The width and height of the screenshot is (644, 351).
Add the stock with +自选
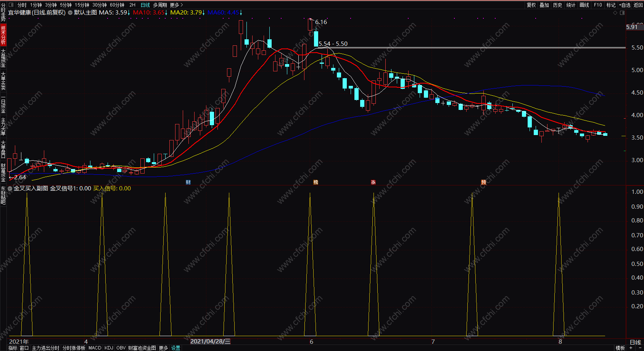click(x=625, y=5)
